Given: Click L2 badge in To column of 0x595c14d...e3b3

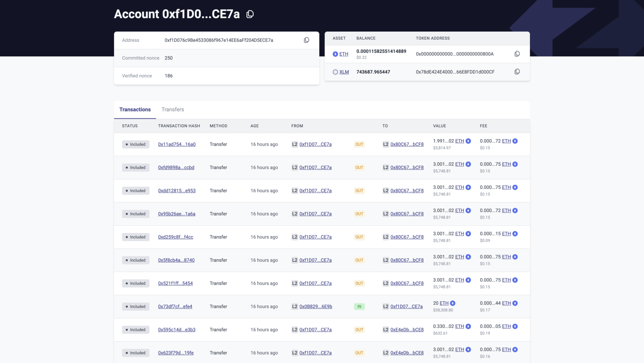Looking at the screenshot, I should point(386,330).
